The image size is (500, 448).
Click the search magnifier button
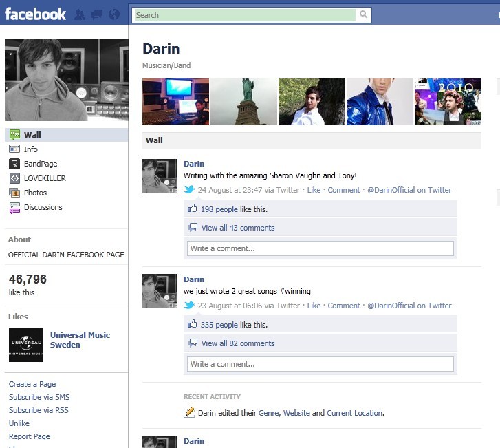pos(363,14)
